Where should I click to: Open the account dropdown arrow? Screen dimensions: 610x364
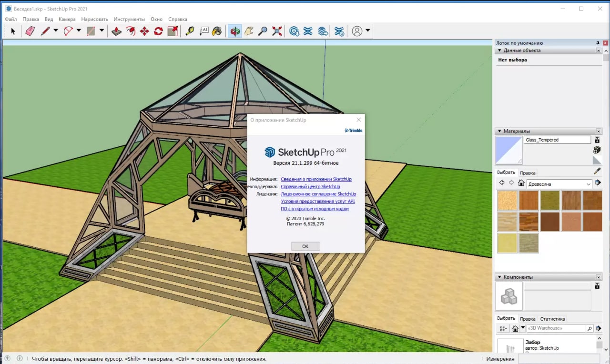pyautogui.click(x=368, y=31)
